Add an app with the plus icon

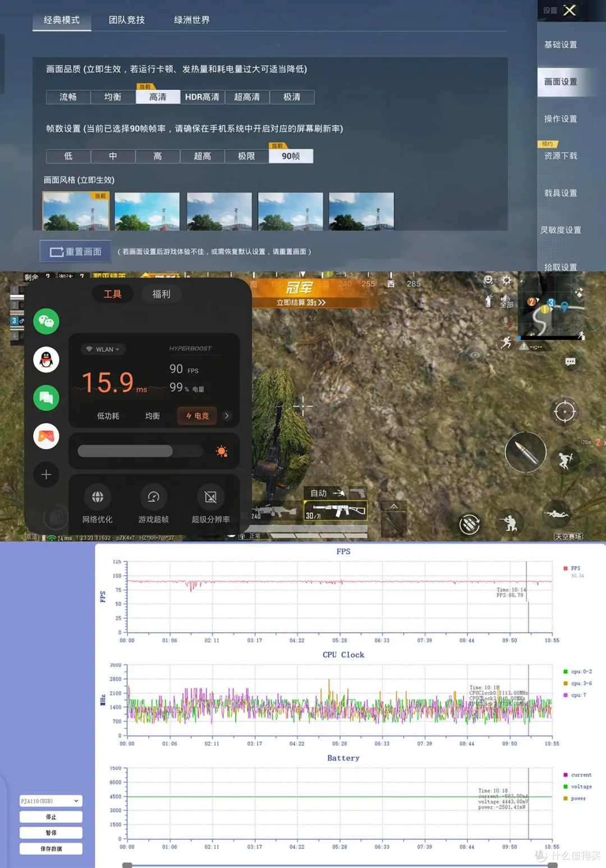point(46,474)
